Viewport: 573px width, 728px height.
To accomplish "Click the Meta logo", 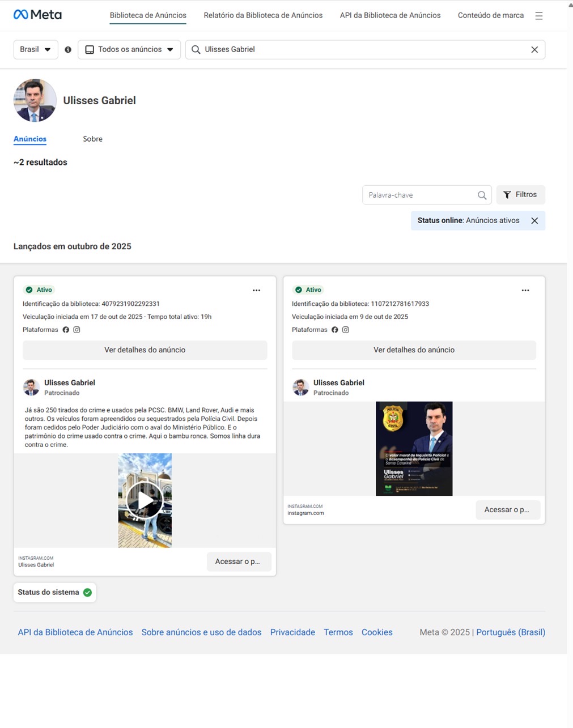I will (37, 15).
